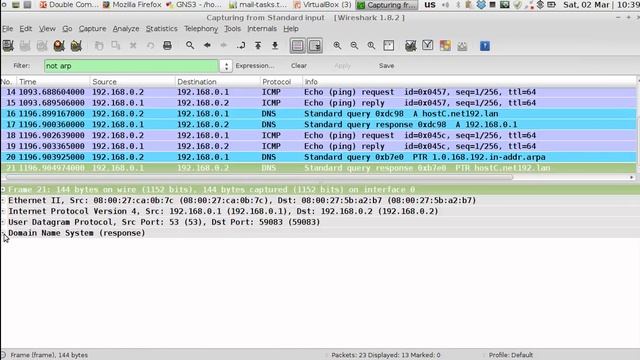Open the Telephony menu

pos(201,29)
